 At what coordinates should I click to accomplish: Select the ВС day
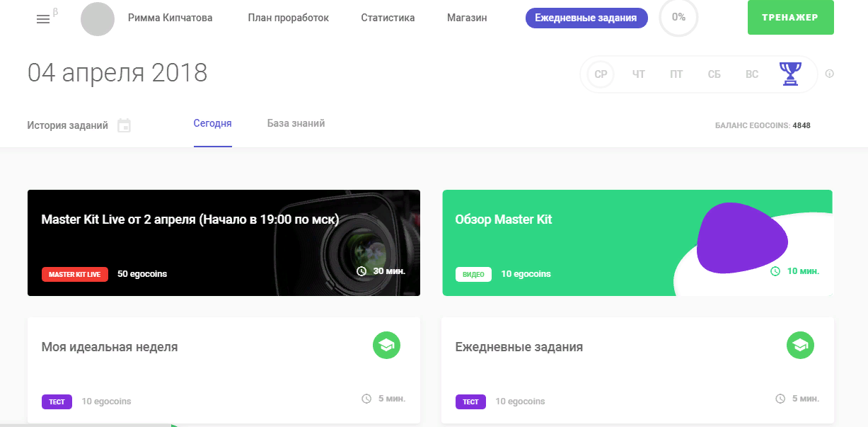click(752, 74)
